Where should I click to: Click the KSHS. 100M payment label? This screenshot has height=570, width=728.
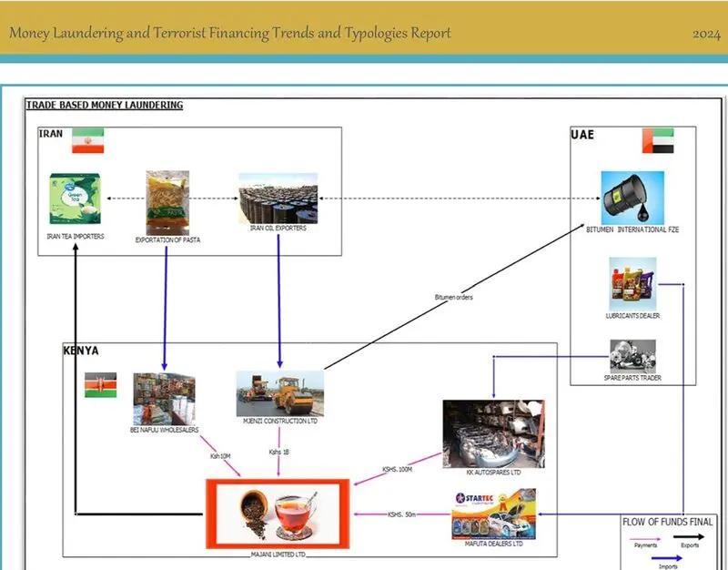click(397, 470)
